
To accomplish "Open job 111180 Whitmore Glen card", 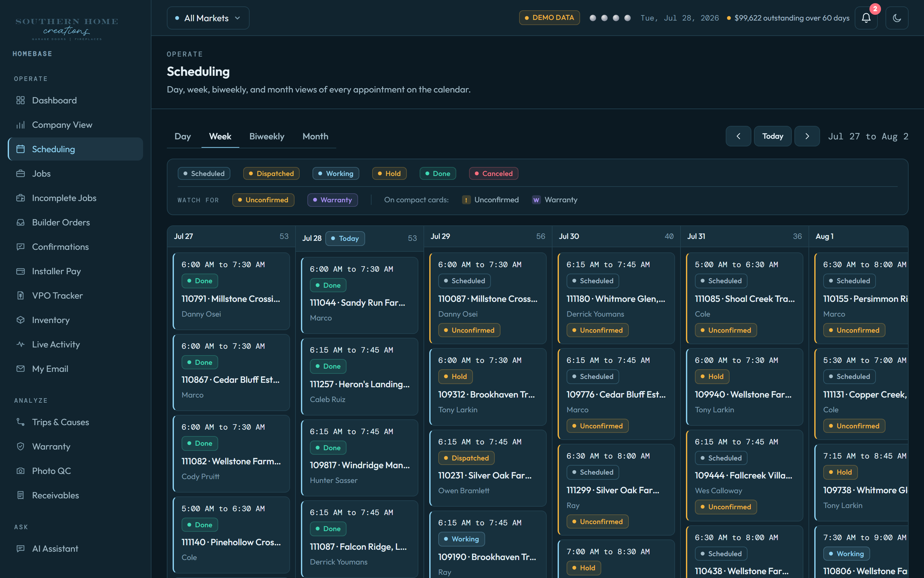I will 616,298.
